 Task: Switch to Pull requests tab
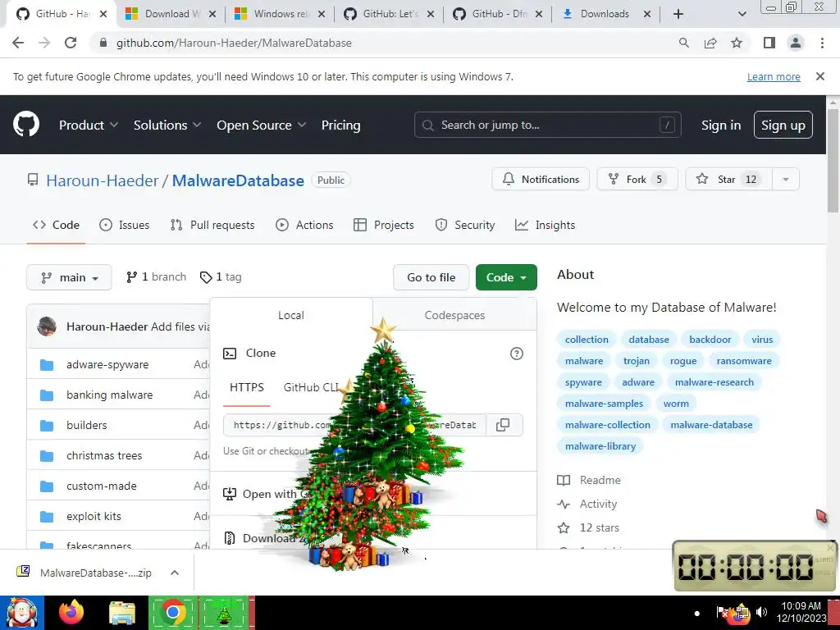(x=212, y=225)
